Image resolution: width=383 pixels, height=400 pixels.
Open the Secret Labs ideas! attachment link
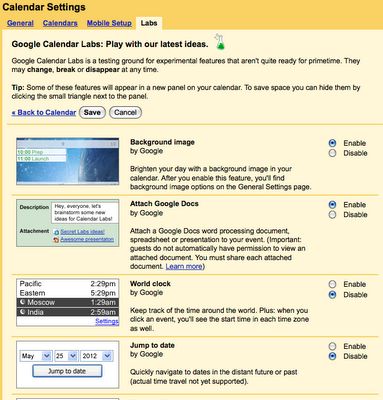click(x=83, y=232)
